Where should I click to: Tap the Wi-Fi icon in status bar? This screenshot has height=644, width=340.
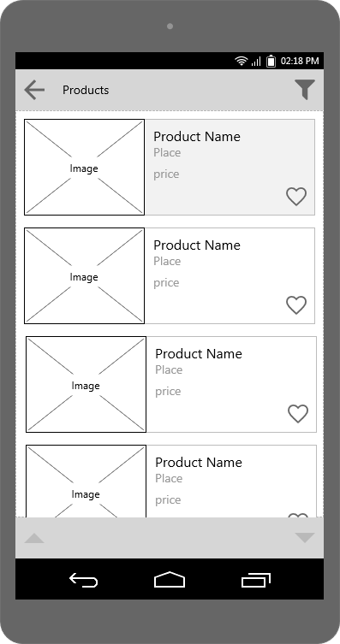tap(242, 62)
